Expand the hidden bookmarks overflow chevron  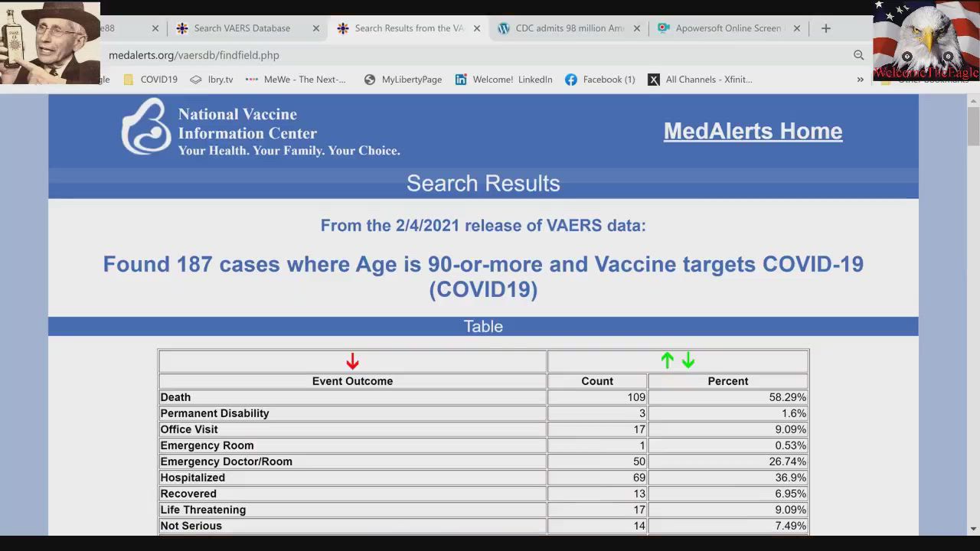[860, 80]
